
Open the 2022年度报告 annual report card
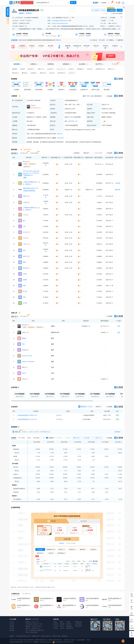point(20,395)
